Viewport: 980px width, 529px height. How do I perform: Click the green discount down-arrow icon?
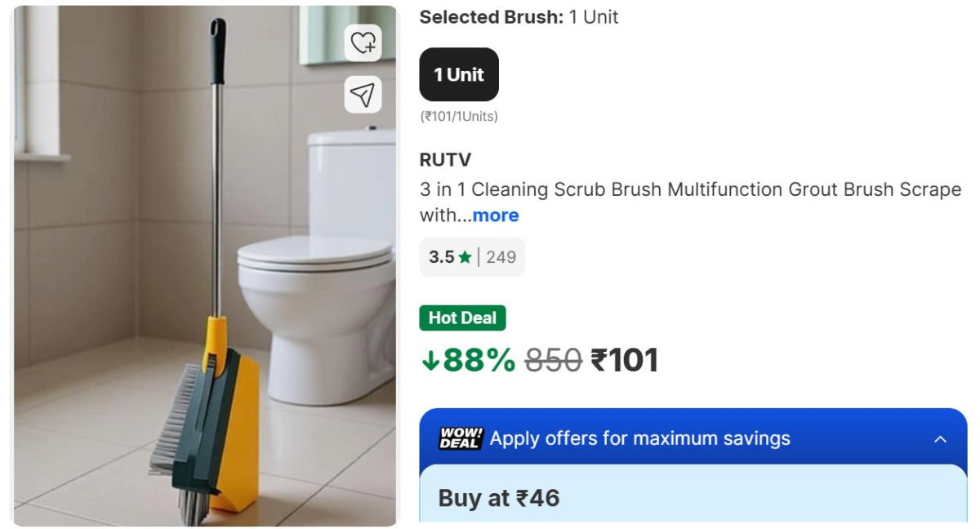(x=430, y=361)
